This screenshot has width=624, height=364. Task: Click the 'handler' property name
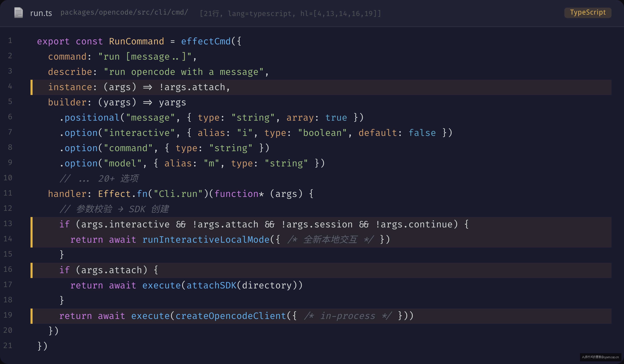click(x=67, y=194)
